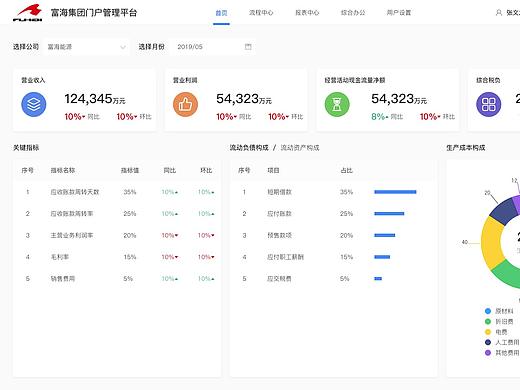Toggle the 人工费用 legend item
The width and height of the screenshot is (520, 390).
(502, 342)
